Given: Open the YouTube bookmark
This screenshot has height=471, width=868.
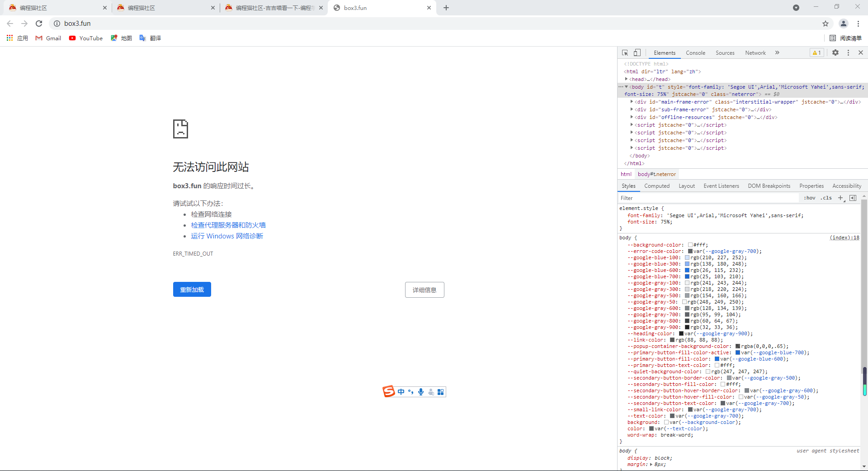Looking at the screenshot, I should (86, 38).
